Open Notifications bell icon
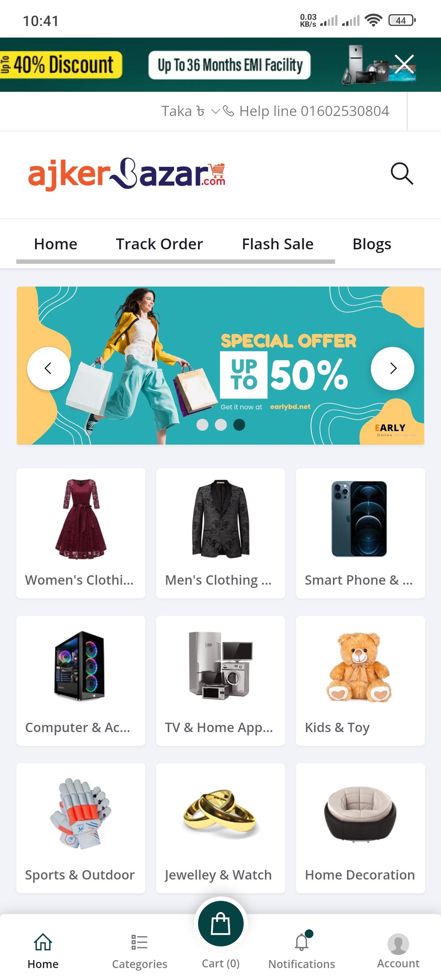 (302, 942)
